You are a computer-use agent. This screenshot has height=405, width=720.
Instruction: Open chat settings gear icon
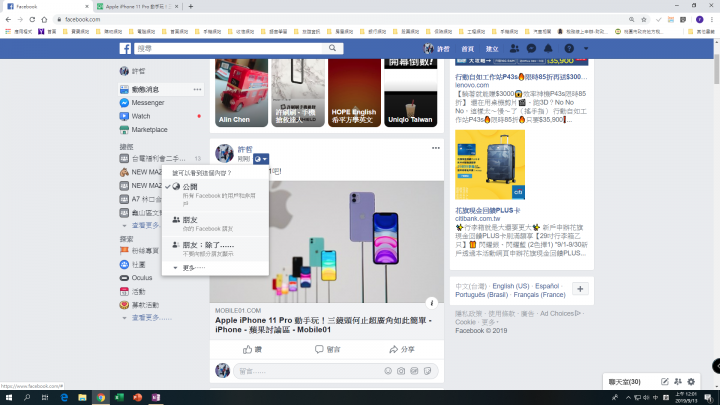point(691,382)
